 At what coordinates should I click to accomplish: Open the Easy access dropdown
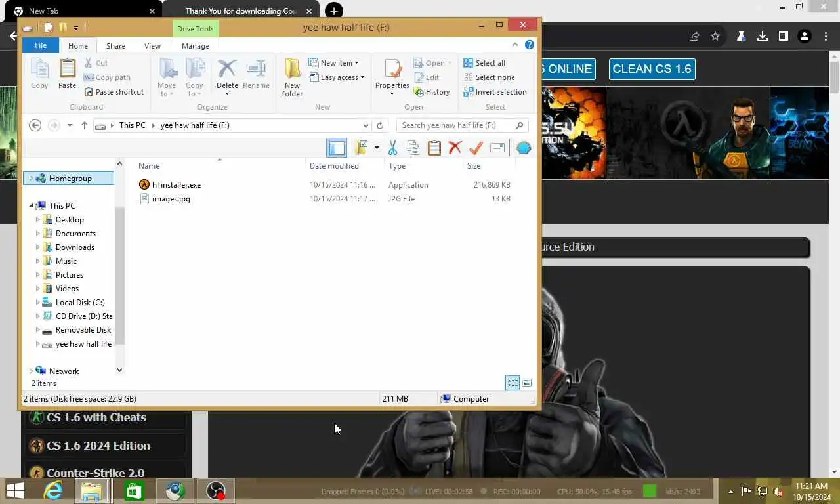tap(337, 77)
